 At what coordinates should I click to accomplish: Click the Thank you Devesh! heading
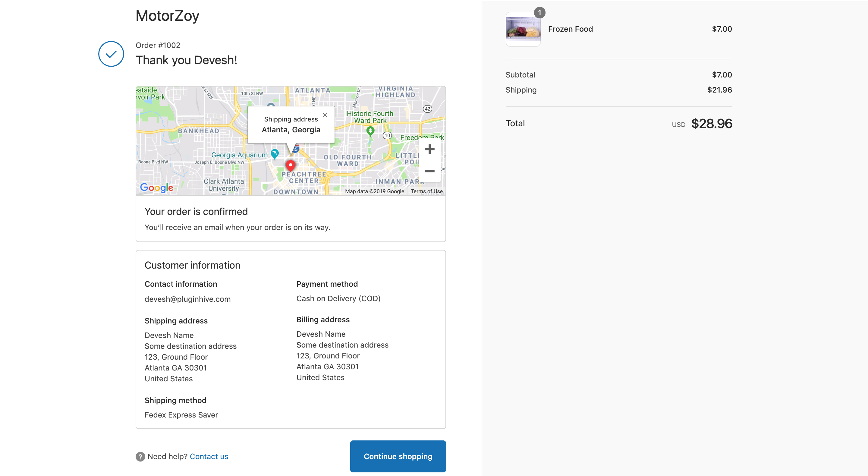coord(186,60)
